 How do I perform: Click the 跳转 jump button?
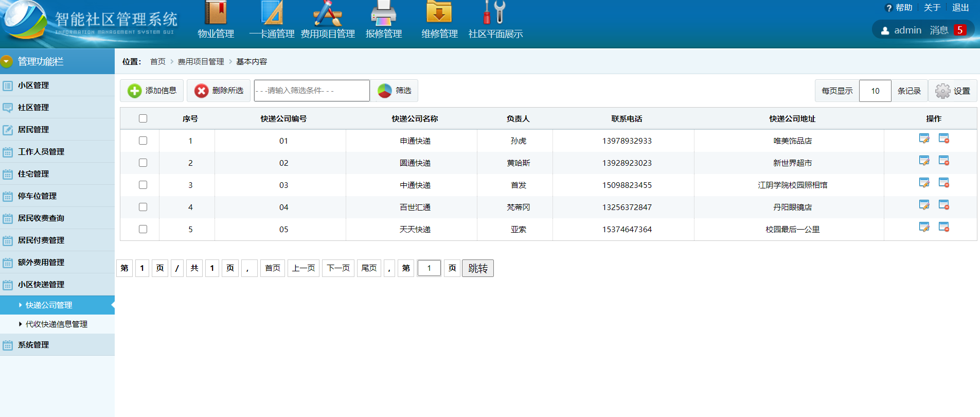coord(477,268)
